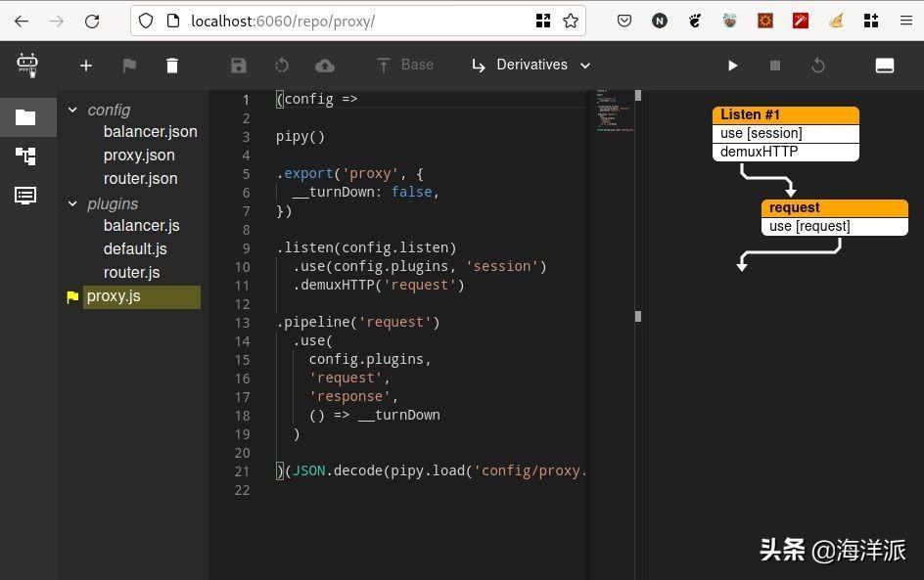This screenshot has height=580, width=924.
Task: Reload the browser page
Action: 92,22
